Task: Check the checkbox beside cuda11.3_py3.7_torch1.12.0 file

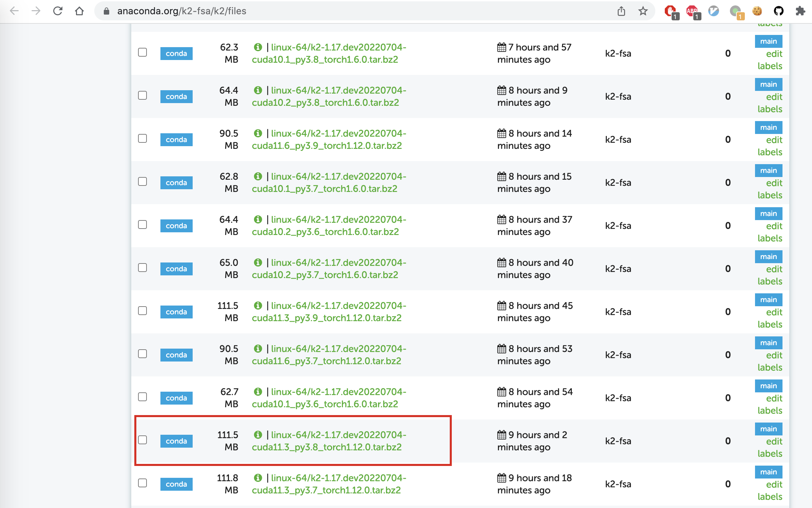Action: 142,483
